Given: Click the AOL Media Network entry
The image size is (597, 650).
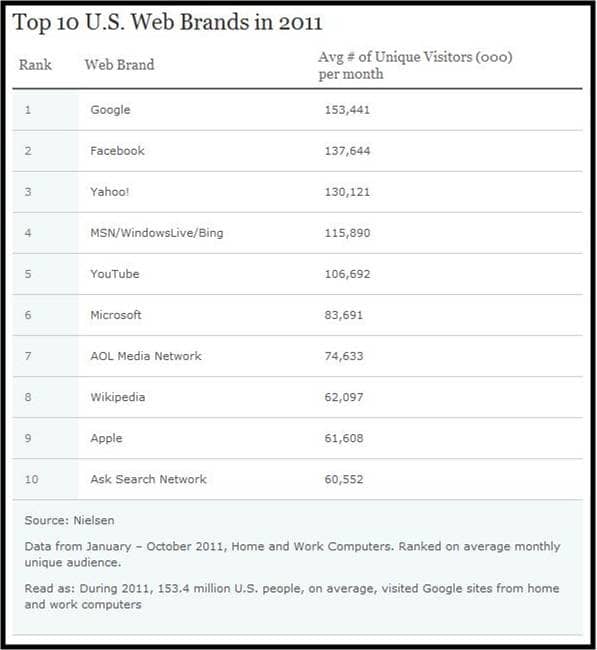Looking at the screenshot, I should point(146,356).
